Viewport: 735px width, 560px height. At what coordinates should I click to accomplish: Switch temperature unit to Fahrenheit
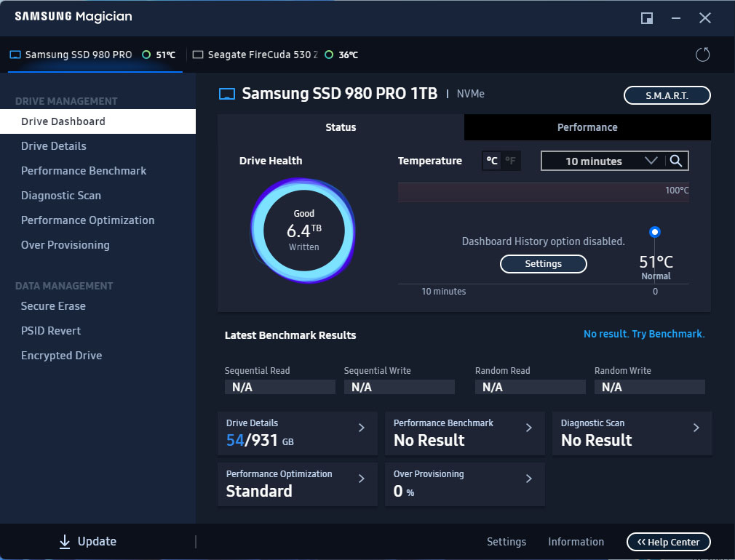(510, 161)
